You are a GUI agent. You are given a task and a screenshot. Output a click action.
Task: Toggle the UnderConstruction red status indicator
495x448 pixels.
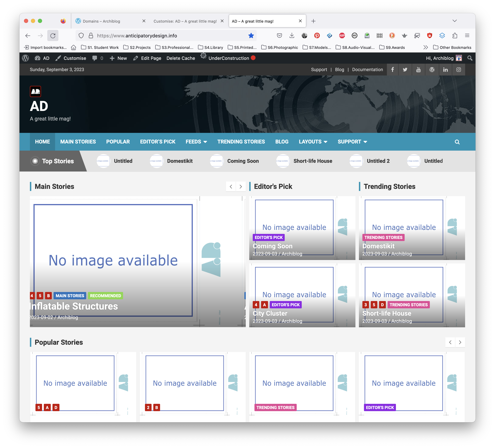click(x=253, y=58)
